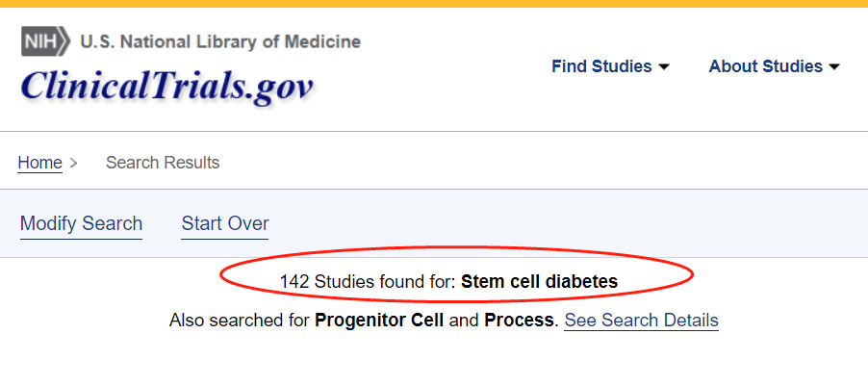The image size is (868, 386).
Task: Open the About Studies menu
Action: click(x=765, y=66)
